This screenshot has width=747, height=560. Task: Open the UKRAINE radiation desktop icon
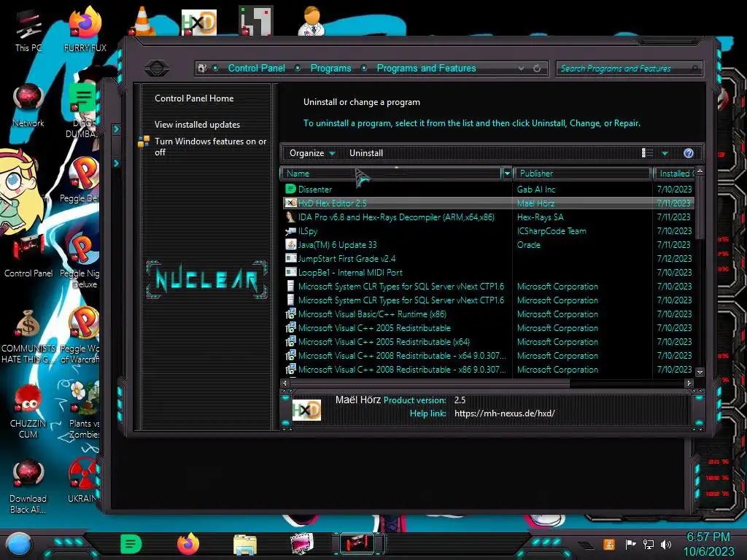coord(83,480)
